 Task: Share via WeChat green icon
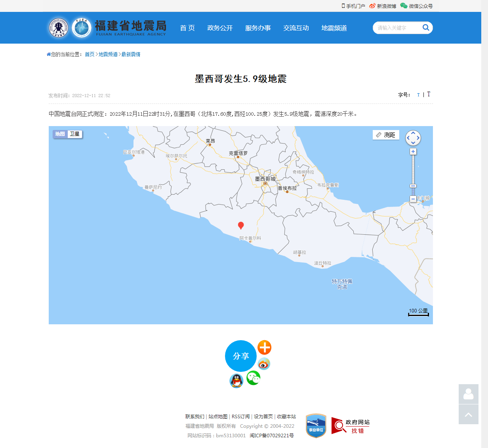tap(253, 378)
